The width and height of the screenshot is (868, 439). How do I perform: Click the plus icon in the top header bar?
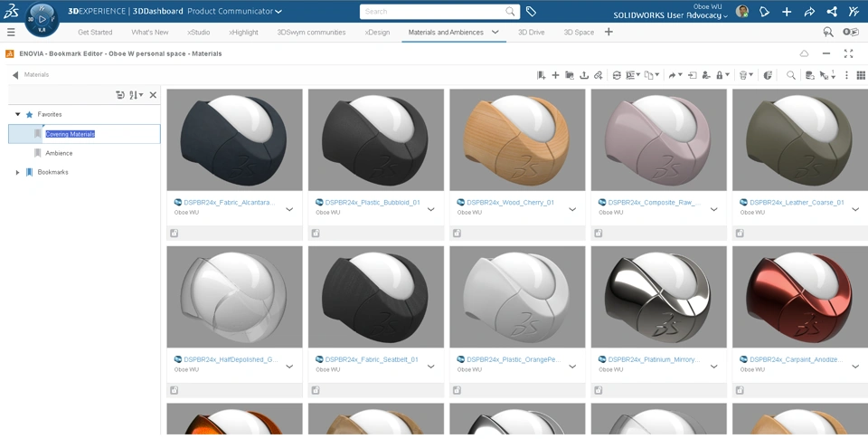[x=787, y=11]
